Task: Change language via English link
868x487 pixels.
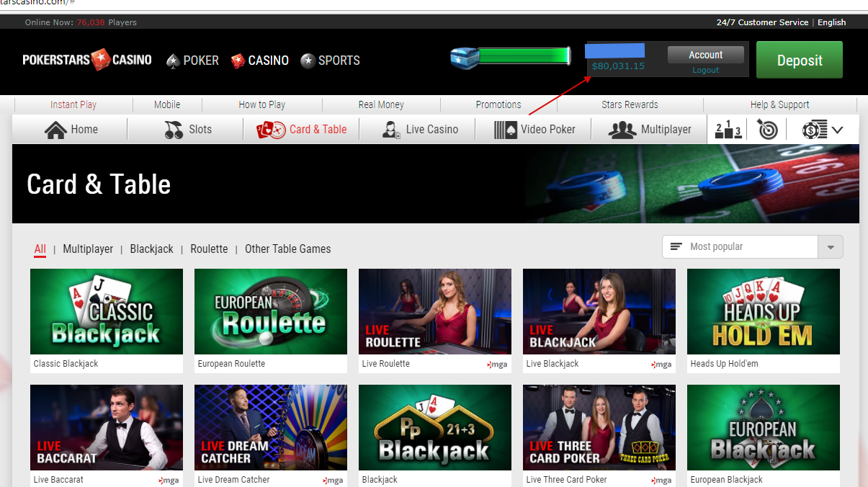Action: [x=831, y=22]
